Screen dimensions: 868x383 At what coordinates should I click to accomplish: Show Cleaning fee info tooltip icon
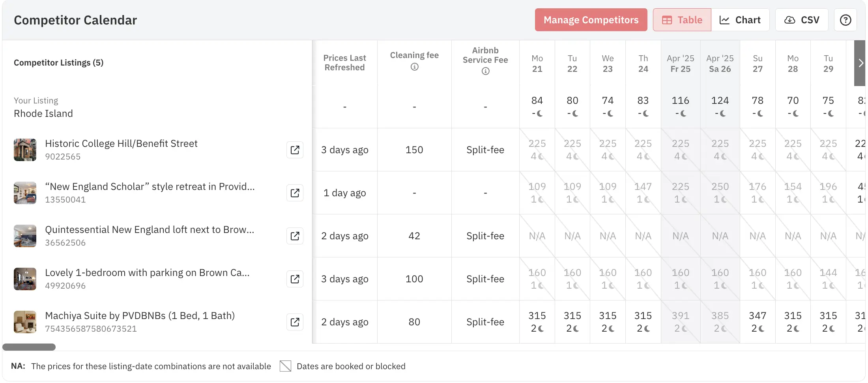tap(414, 67)
